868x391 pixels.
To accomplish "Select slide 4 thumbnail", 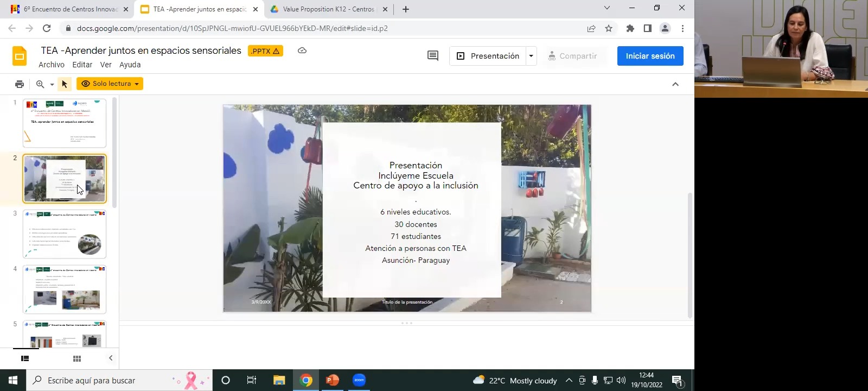I will click(65, 289).
